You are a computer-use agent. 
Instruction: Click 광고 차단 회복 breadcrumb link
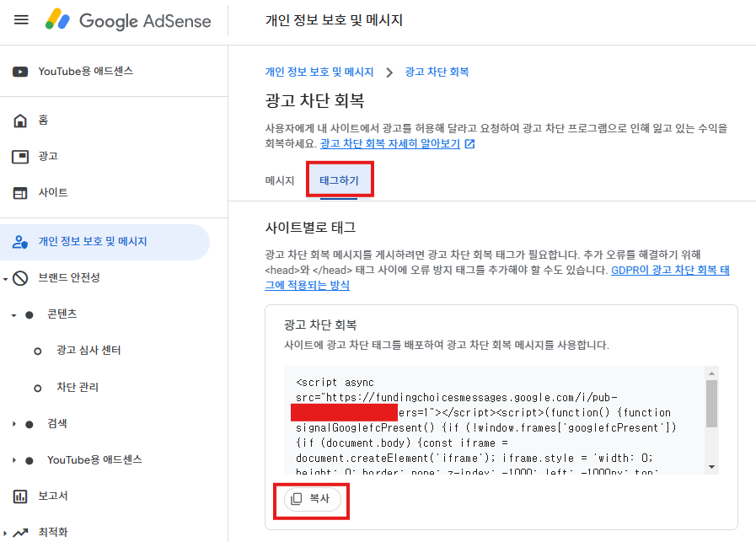pyautogui.click(x=437, y=72)
